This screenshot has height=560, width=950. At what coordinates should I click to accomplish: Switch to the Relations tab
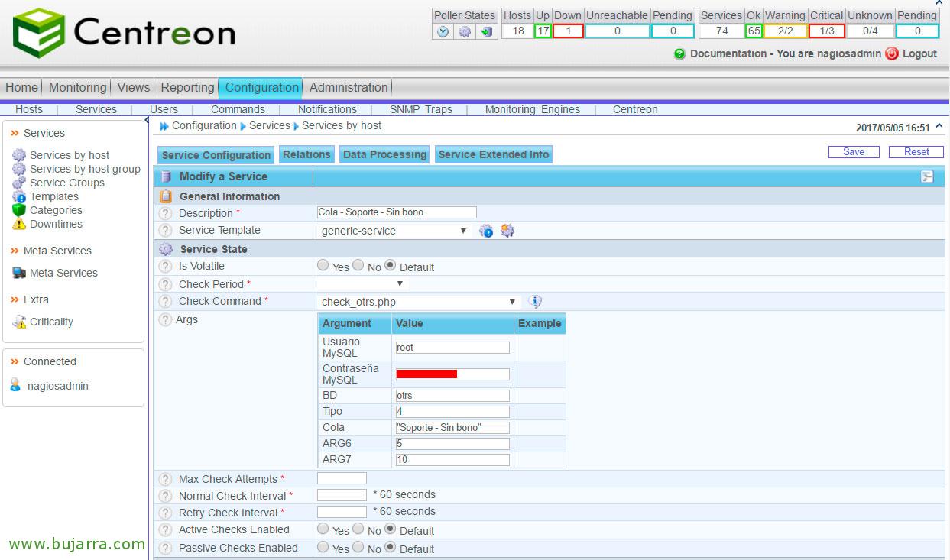click(x=306, y=154)
